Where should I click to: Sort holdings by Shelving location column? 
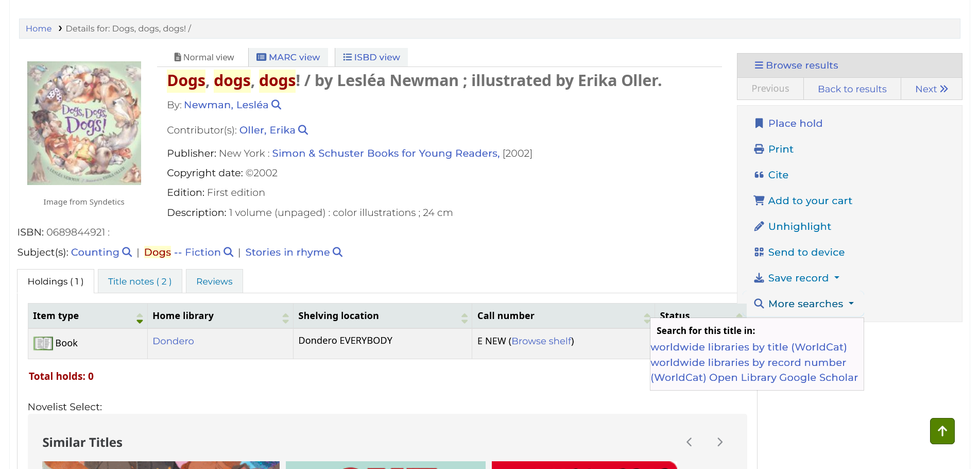click(x=382, y=316)
